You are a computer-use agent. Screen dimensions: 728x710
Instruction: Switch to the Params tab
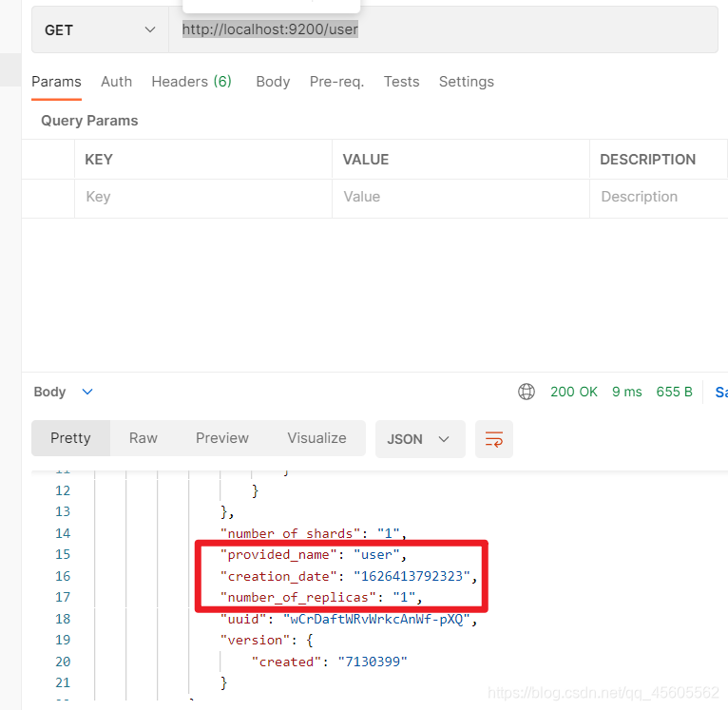coord(56,82)
